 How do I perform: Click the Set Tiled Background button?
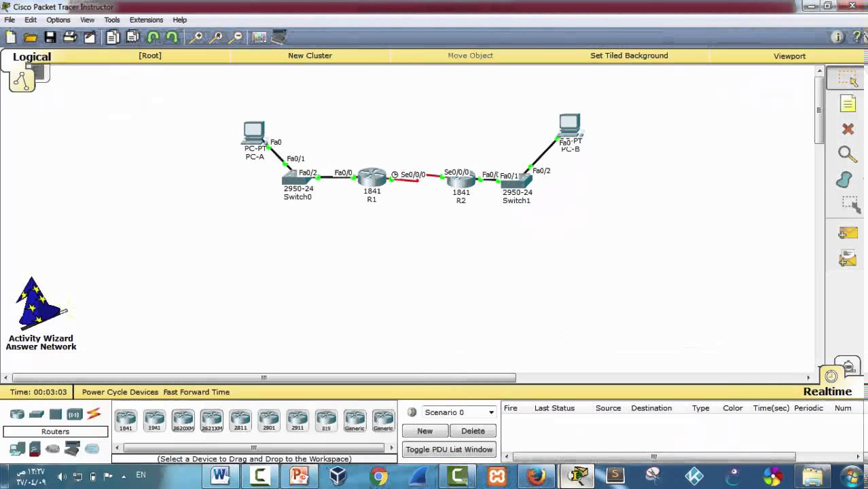[629, 56]
